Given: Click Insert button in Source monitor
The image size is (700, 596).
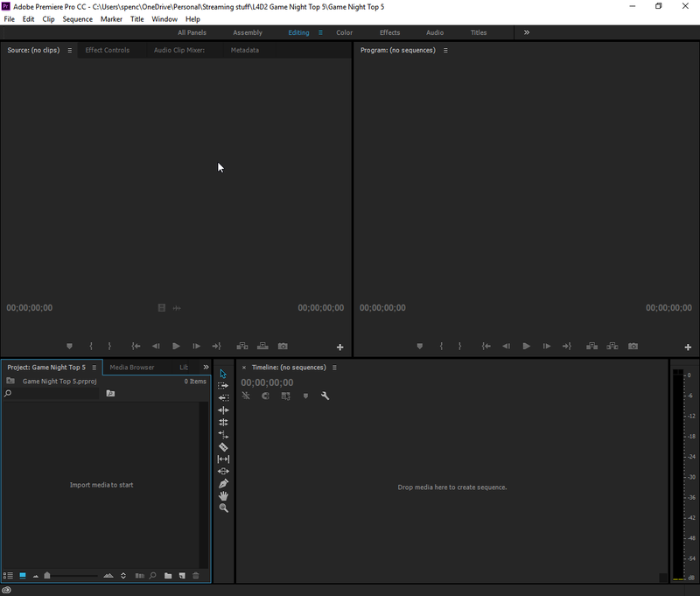Looking at the screenshot, I should coord(242,346).
